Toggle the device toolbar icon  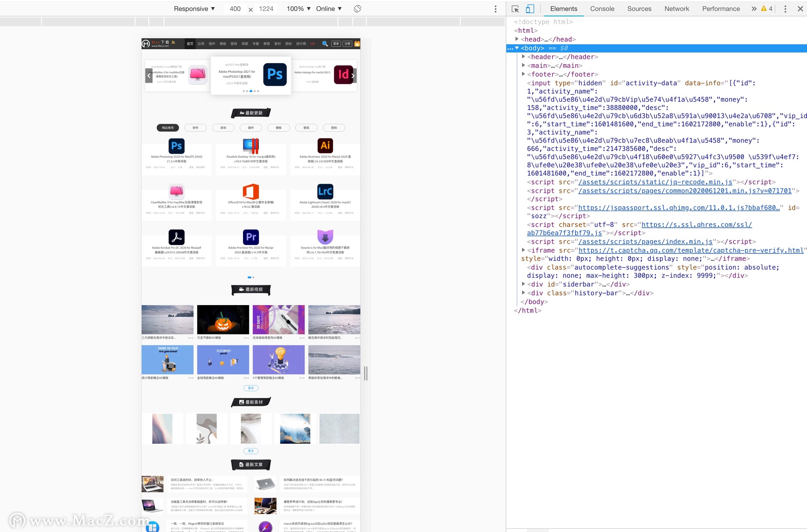530,9
